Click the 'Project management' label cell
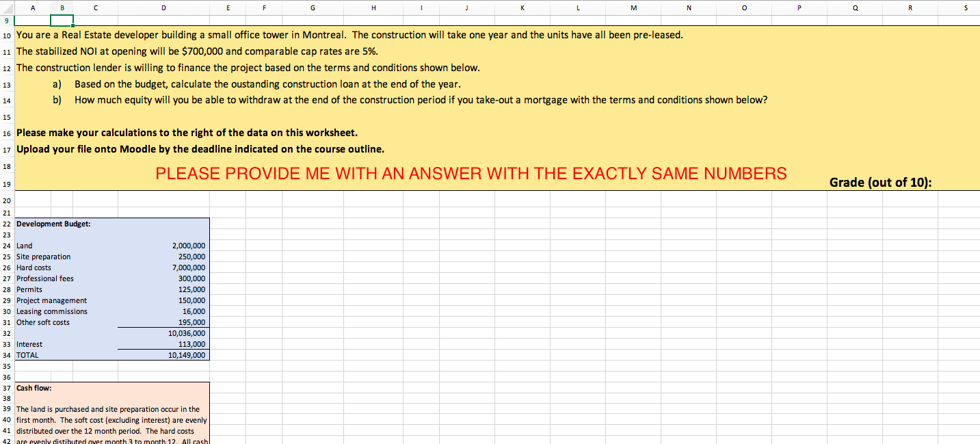Screen dimensions: 980x444 point(52,300)
